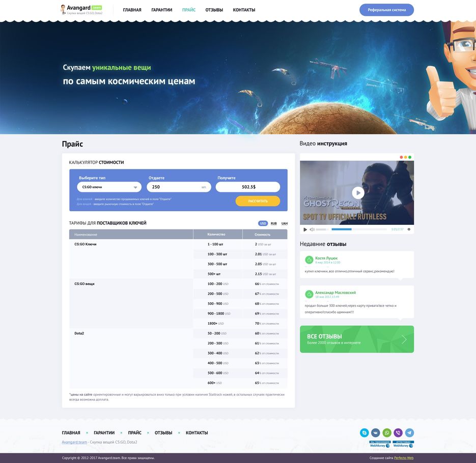Click the "CS:GO Ключи" row label
The height and width of the screenshot is (463, 476).
coord(86,244)
